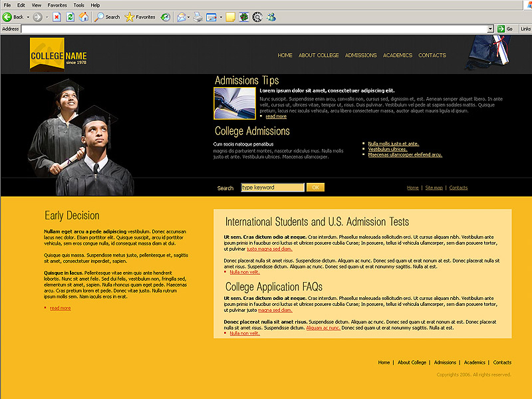The height and width of the screenshot is (399, 532).
Task: Click the Admissions Tips book thumbnail
Action: pyautogui.click(x=234, y=103)
